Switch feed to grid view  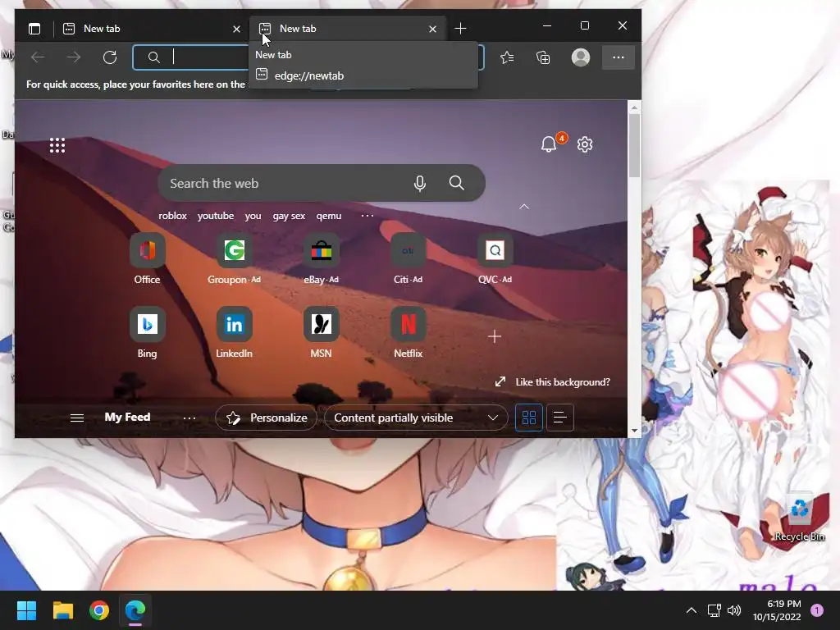[529, 418]
